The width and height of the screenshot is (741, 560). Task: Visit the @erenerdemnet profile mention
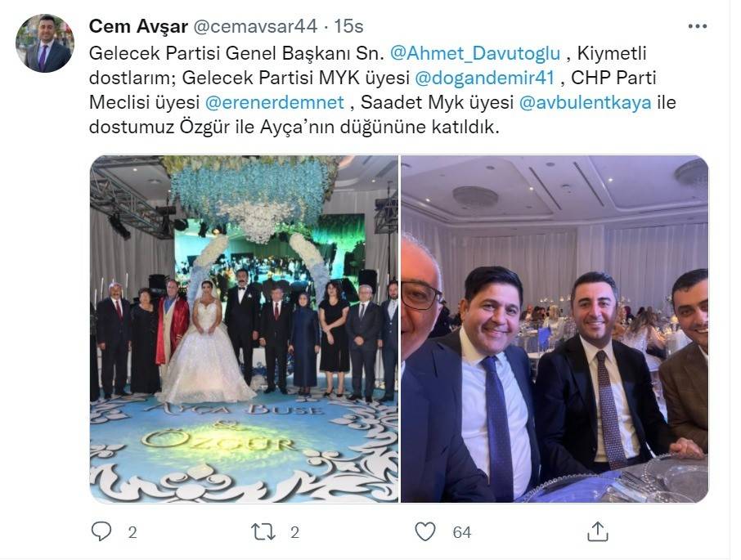click(275, 102)
